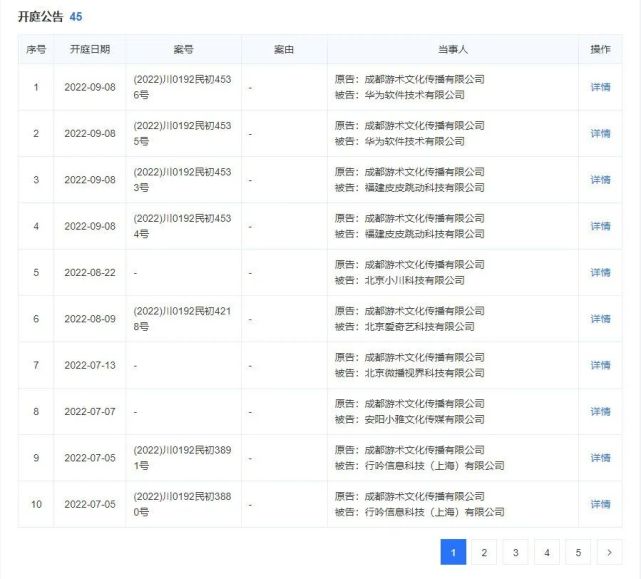Screen dimensions: 641x579
Task: Open 详情 for case 民初4218号
Action: (x=600, y=319)
